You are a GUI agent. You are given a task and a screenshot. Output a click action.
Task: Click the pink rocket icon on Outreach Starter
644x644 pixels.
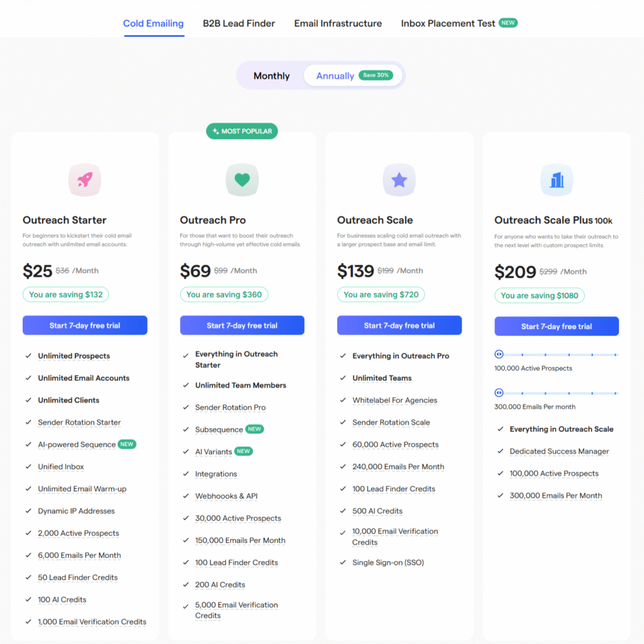(84, 180)
